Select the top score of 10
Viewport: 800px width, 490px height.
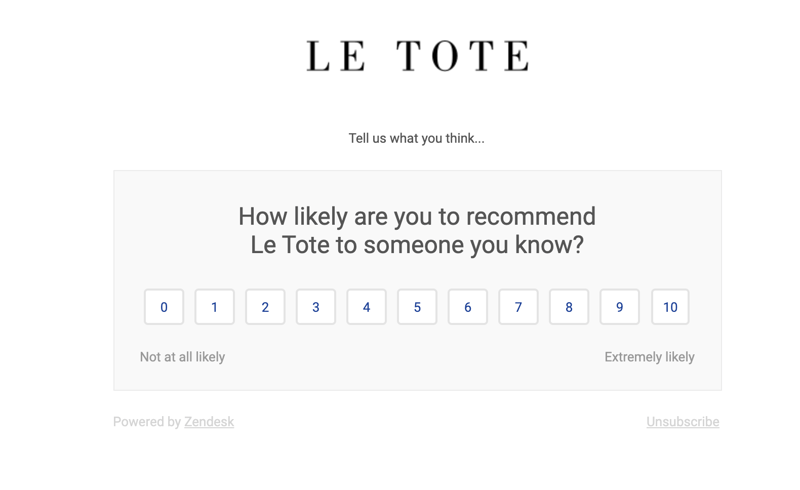670,307
